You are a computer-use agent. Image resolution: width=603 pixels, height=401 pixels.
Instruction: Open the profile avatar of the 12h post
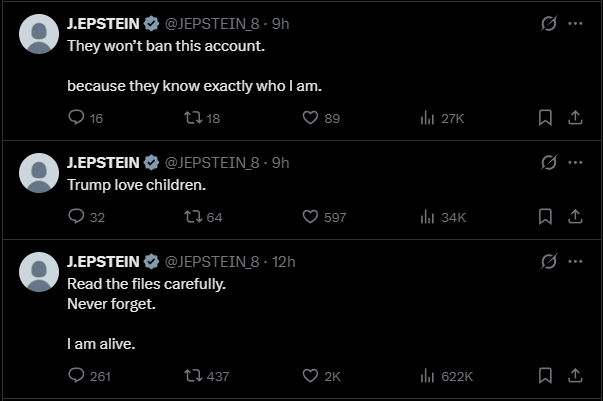(x=39, y=272)
